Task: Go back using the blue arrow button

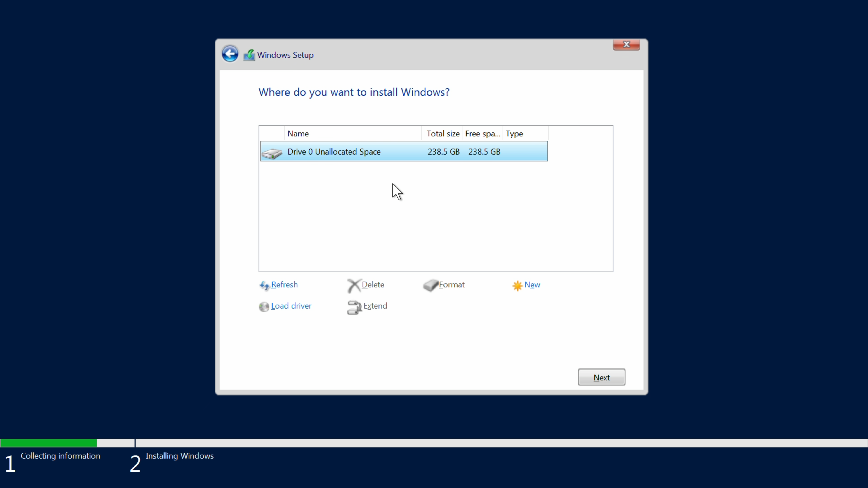Action: 230,54
